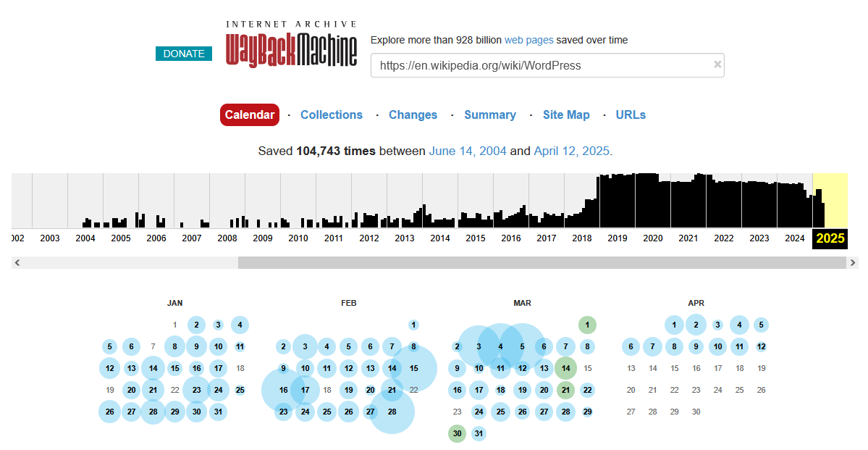868x450 pixels.
Task: Choose year 2022 on the timeline
Action: click(723, 238)
